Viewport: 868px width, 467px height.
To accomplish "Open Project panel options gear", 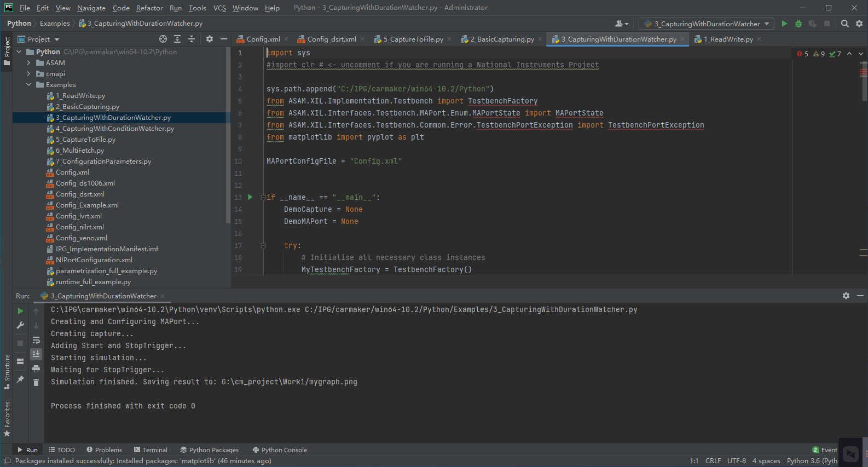I will (210, 39).
